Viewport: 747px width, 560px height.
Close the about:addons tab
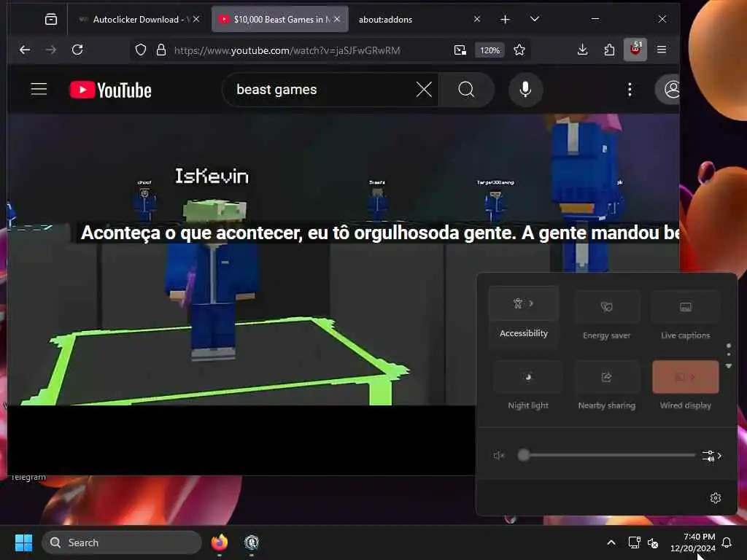pyautogui.click(x=477, y=19)
